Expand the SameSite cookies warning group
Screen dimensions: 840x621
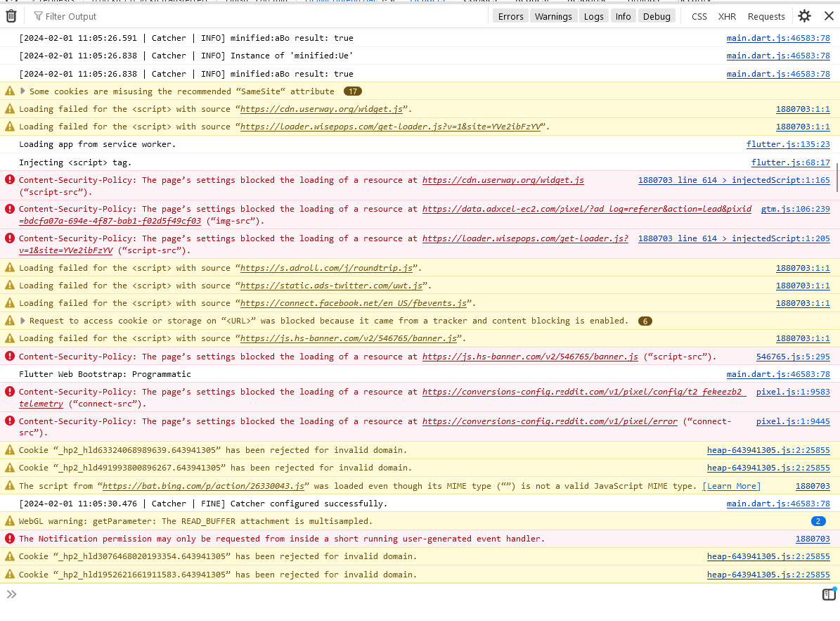click(23, 91)
